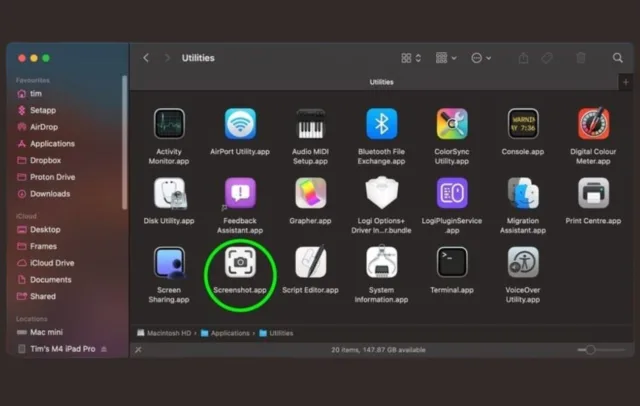Open Frames folder in sidebar

pyautogui.click(x=43, y=246)
